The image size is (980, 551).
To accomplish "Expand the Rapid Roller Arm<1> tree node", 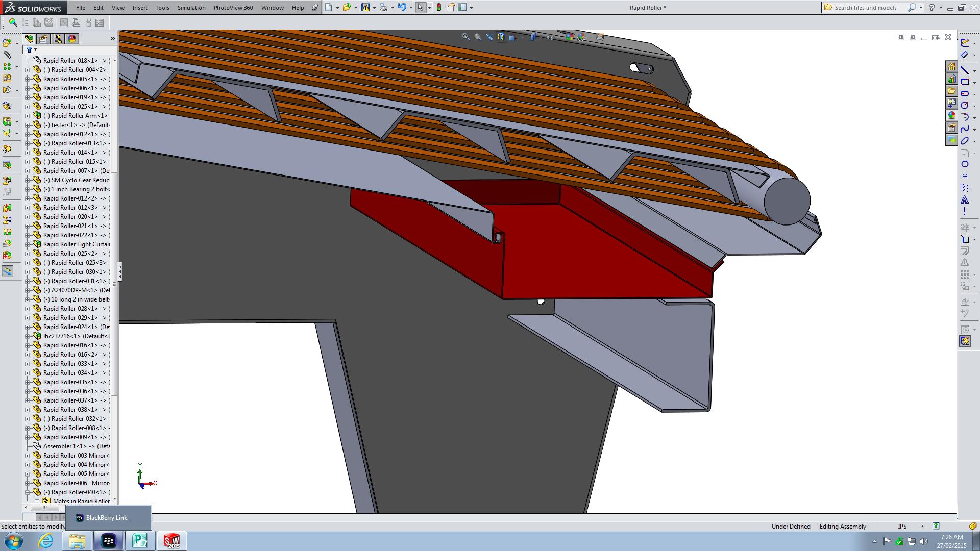I will [28, 116].
